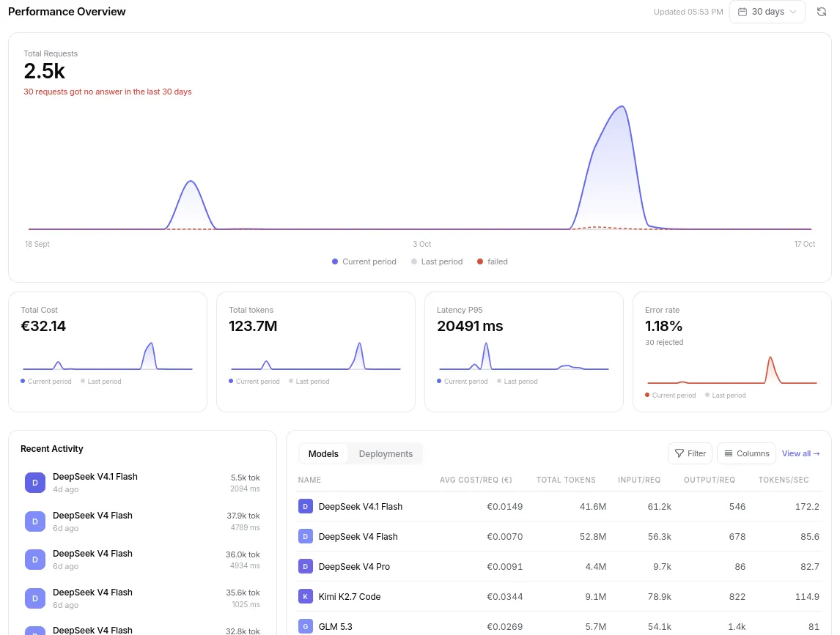Open the 30 days date range dropdown
Viewport: 840px width, 635px height.
coord(767,12)
